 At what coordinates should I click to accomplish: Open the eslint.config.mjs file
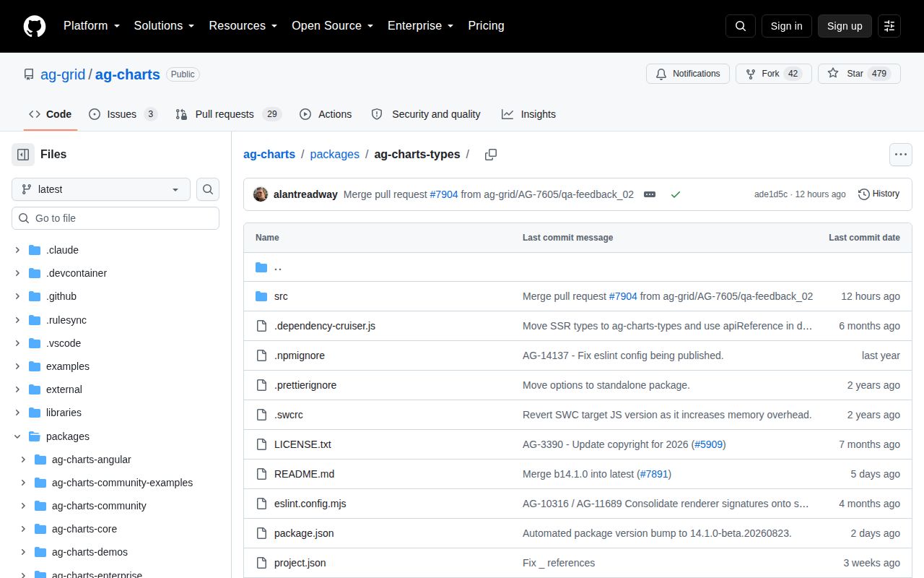(310, 504)
